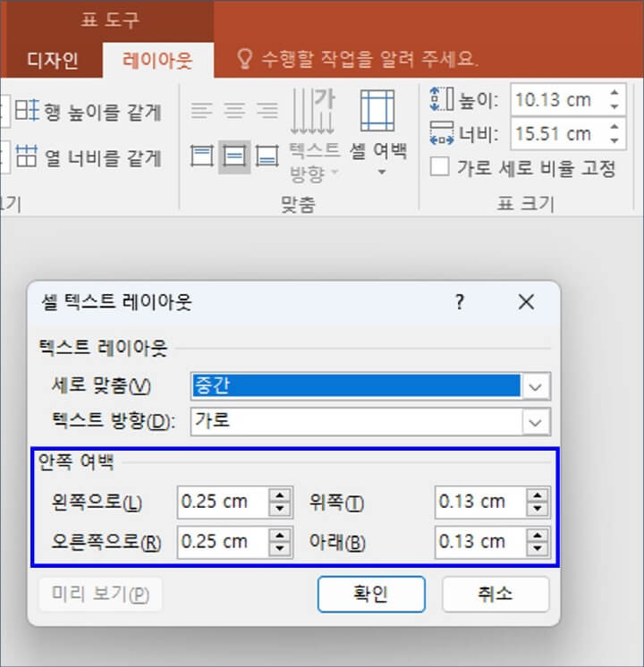Decrease right margin value
This screenshot has height=667, width=644.
pyautogui.click(x=280, y=549)
